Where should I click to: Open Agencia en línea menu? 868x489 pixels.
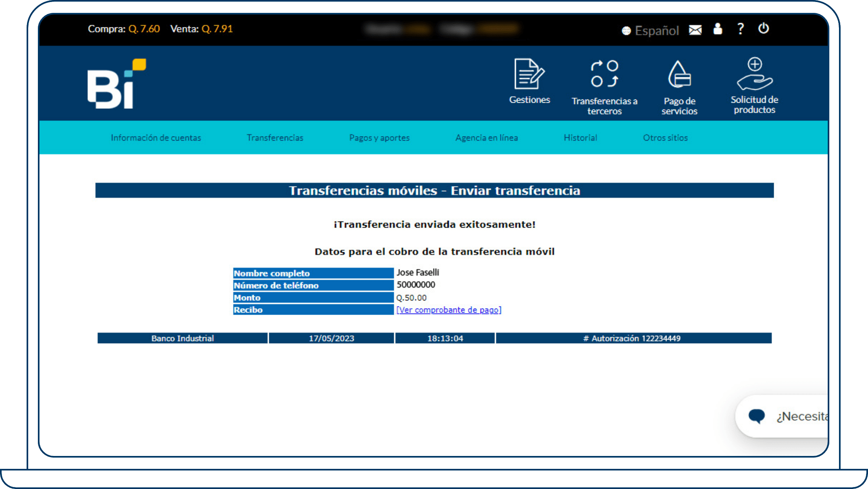coord(486,138)
